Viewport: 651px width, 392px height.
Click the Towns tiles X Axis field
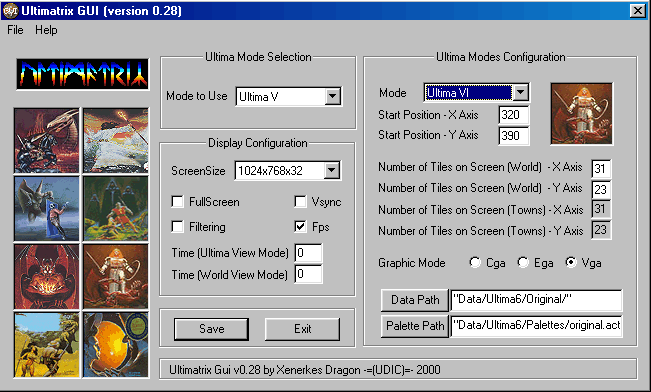click(x=601, y=209)
